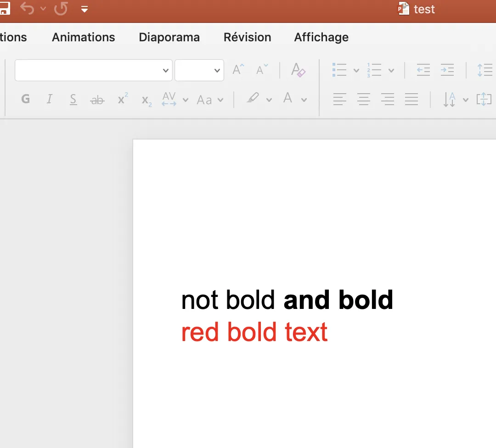496x448 pixels.
Task: Open the Animations tab
Action: tap(83, 37)
